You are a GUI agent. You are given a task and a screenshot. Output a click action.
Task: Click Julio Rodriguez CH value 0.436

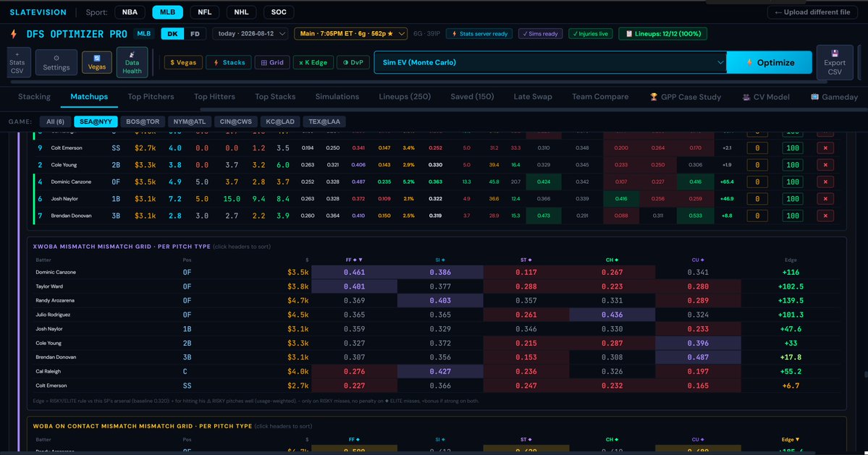coord(612,315)
